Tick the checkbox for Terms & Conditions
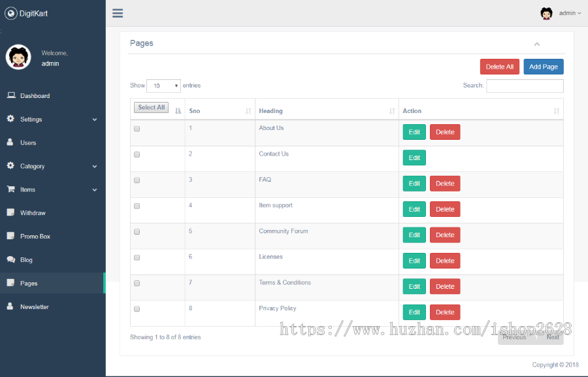The image size is (588, 377). [137, 283]
